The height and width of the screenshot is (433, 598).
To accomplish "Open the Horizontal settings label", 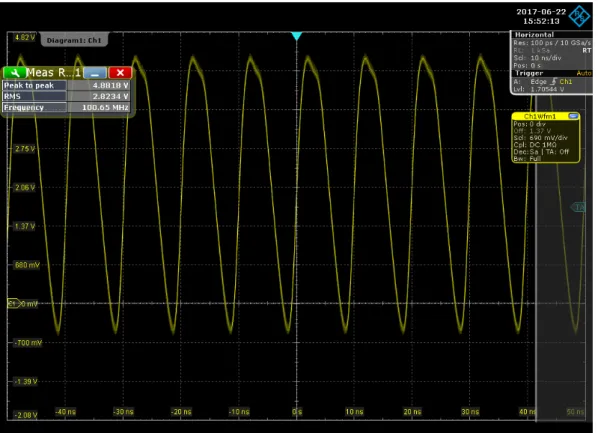I will tap(534, 34).
